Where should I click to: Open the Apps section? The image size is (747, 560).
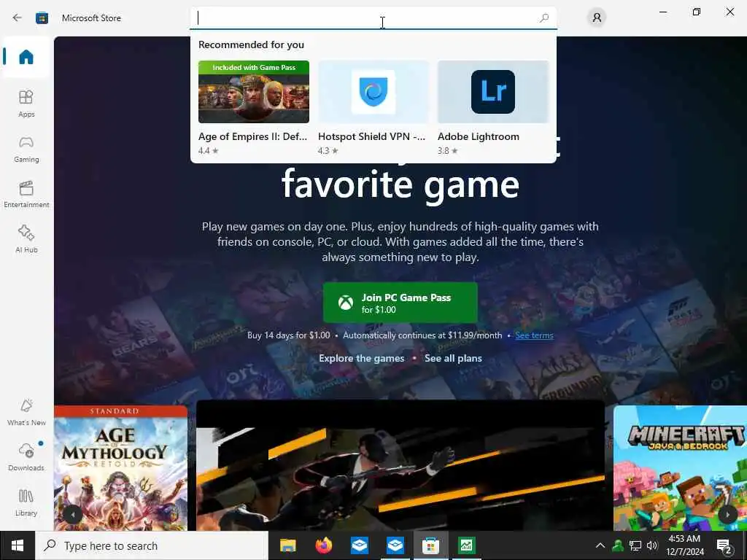tap(26, 104)
